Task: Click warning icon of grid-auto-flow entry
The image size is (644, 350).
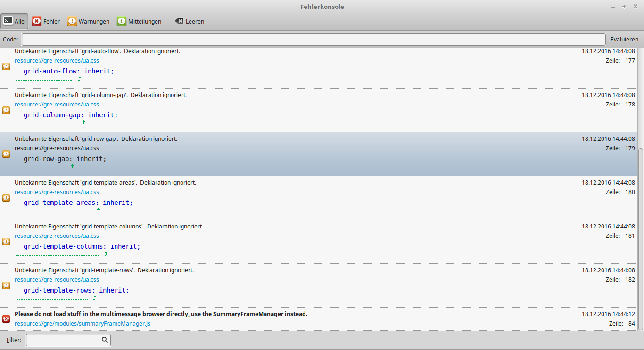Action: pyautogui.click(x=6, y=66)
